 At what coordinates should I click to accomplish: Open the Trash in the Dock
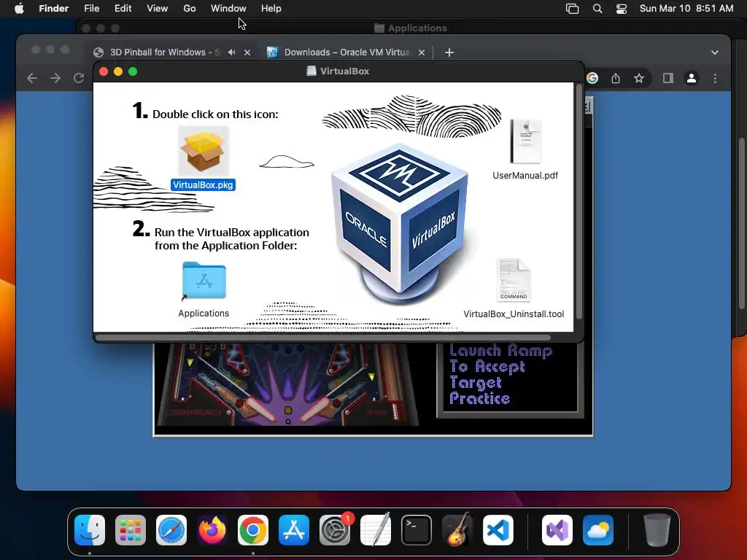pyautogui.click(x=657, y=530)
